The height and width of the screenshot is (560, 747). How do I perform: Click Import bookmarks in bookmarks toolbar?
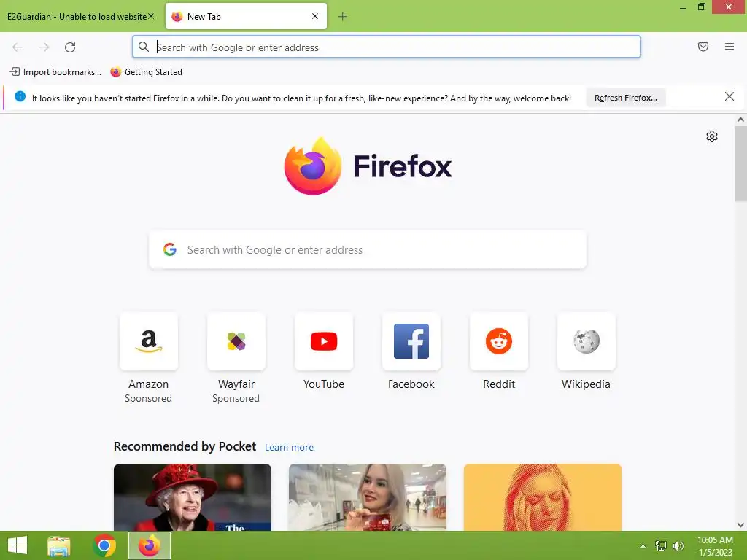[55, 72]
